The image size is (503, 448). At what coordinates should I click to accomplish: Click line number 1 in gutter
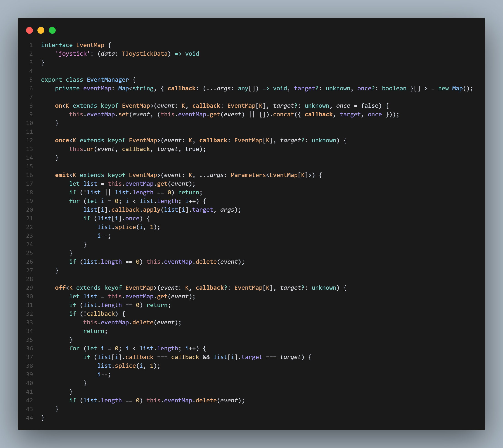click(31, 45)
